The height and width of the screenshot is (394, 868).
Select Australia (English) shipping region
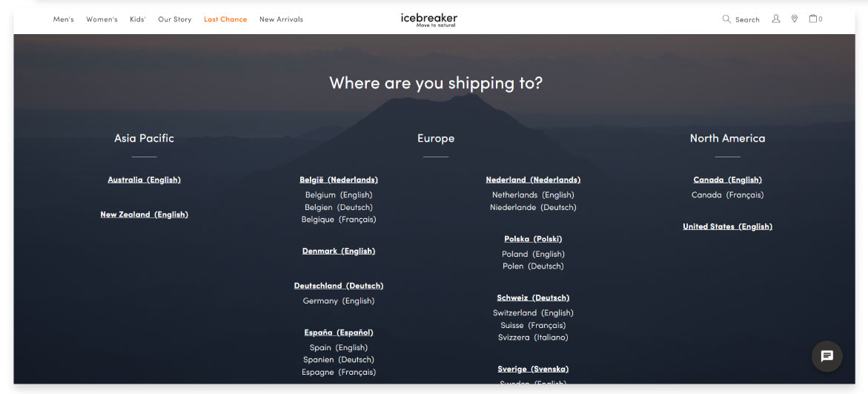click(145, 180)
